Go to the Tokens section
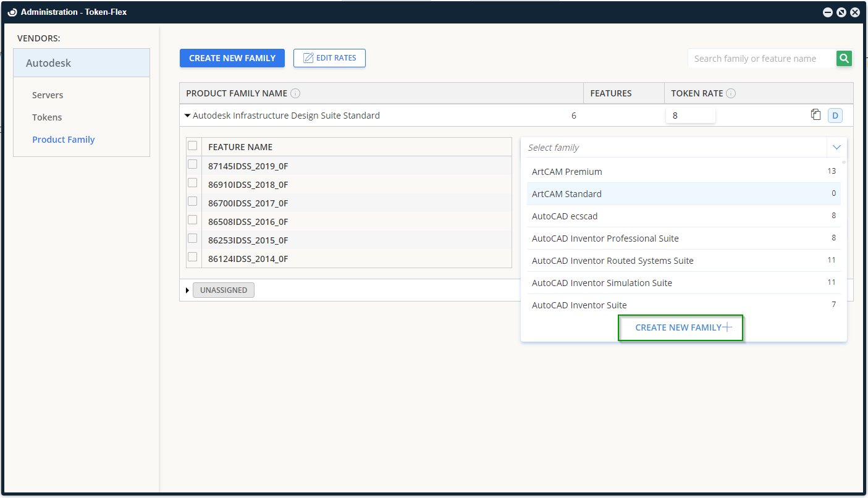Viewport: 868px width, 498px height. click(47, 117)
